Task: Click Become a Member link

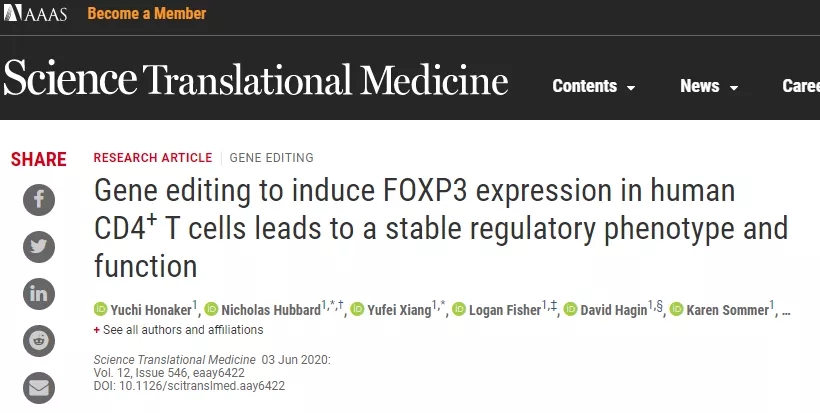Action: pos(147,14)
